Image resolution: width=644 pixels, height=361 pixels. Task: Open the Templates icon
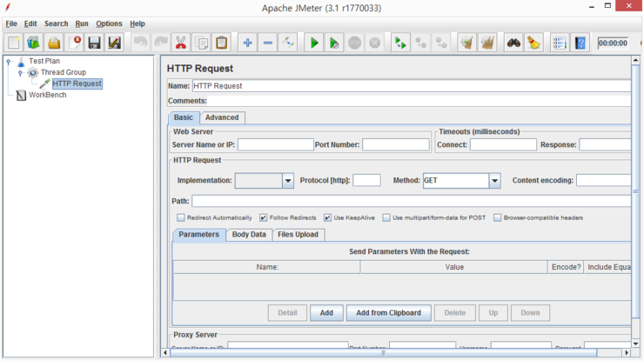34,43
